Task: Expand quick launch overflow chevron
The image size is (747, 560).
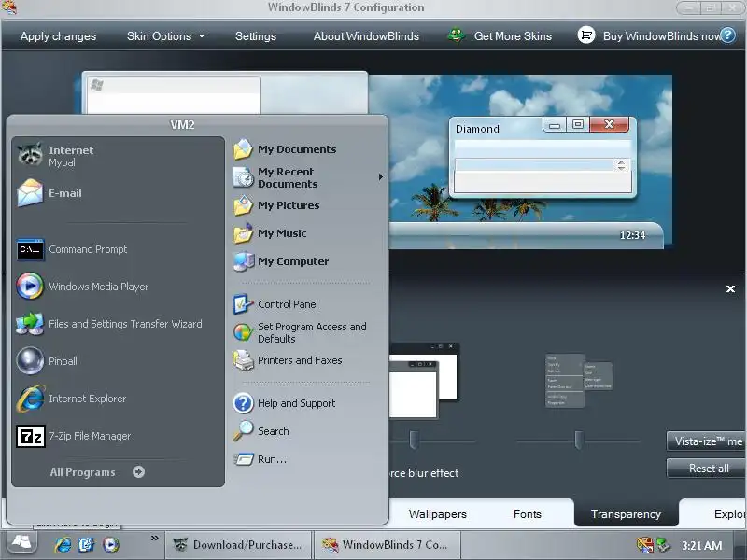Action: [154, 539]
